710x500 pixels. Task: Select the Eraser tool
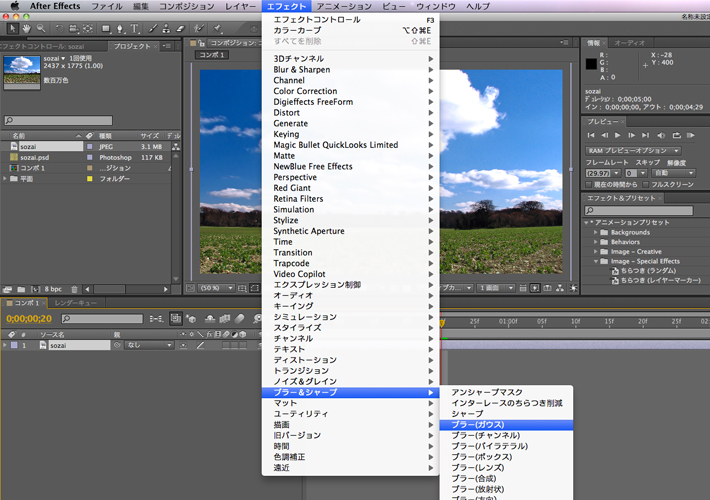point(181,29)
